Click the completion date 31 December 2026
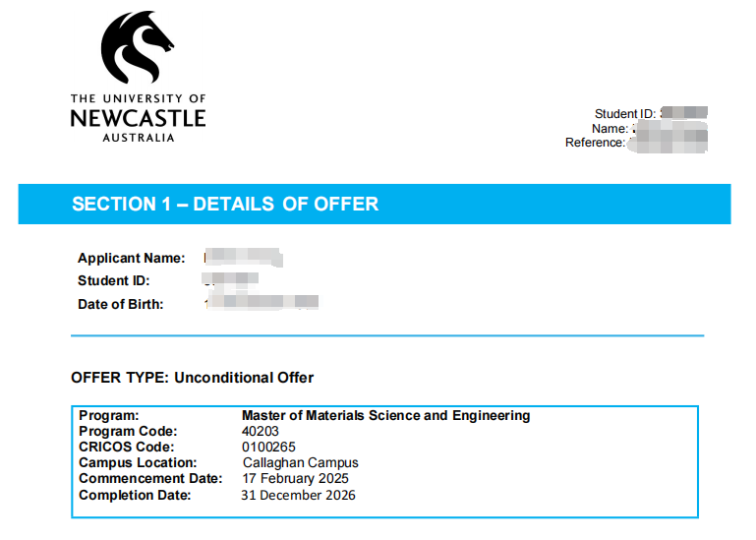The width and height of the screenshot is (756, 540). pyautogui.click(x=298, y=495)
